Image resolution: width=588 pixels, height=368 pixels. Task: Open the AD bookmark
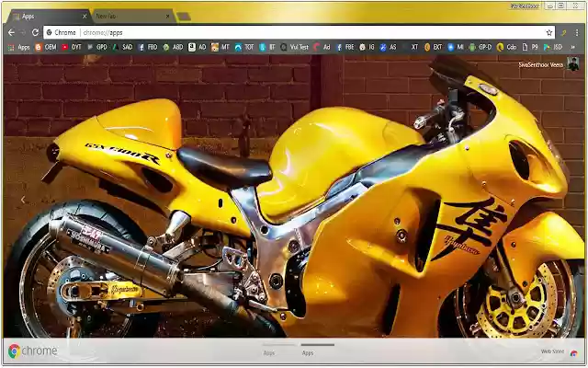point(198,47)
